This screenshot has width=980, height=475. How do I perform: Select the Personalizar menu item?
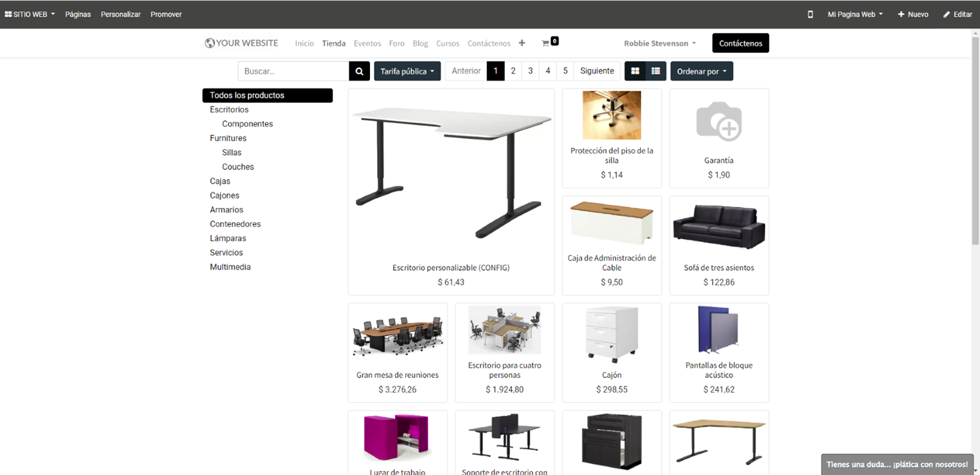point(121,14)
